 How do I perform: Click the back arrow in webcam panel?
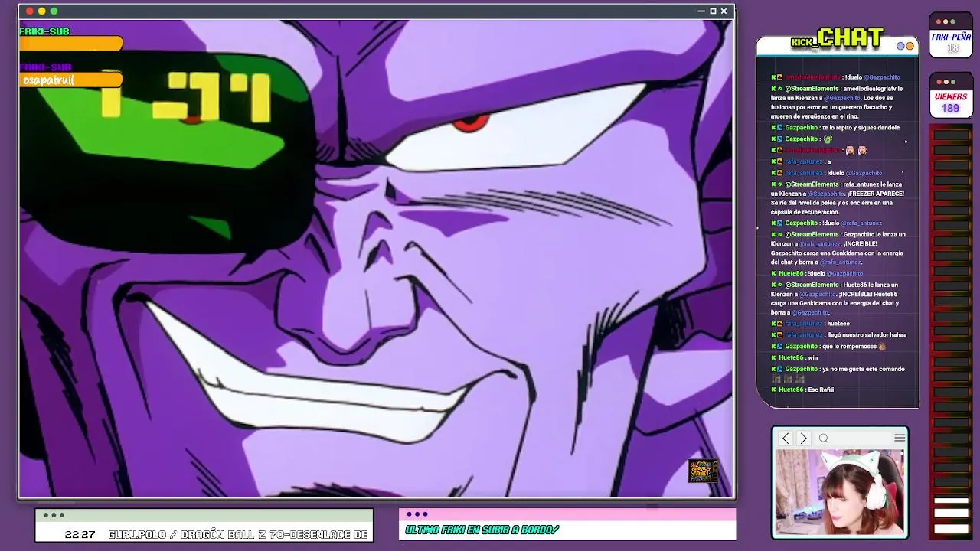(x=786, y=438)
